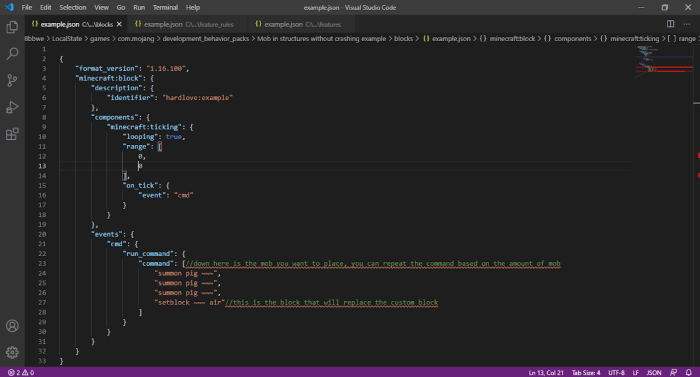The height and width of the screenshot is (377, 700).
Task: Open the File menu
Action: tap(27, 7)
